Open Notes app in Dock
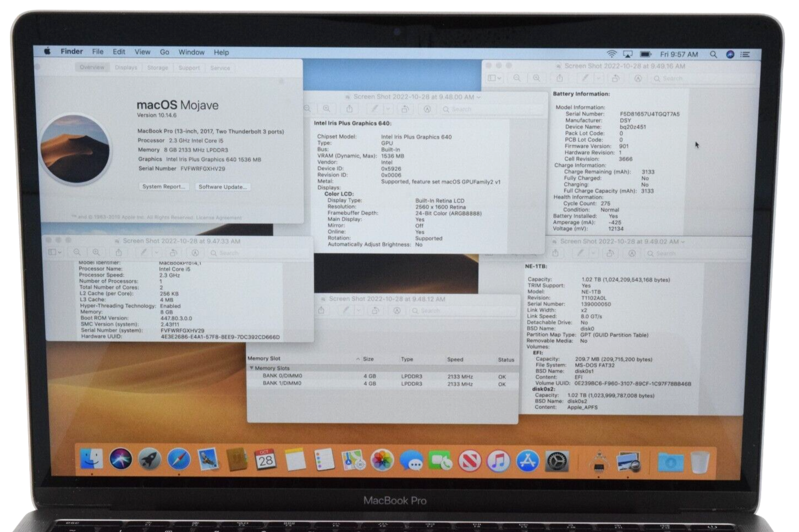 tap(295, 459)
